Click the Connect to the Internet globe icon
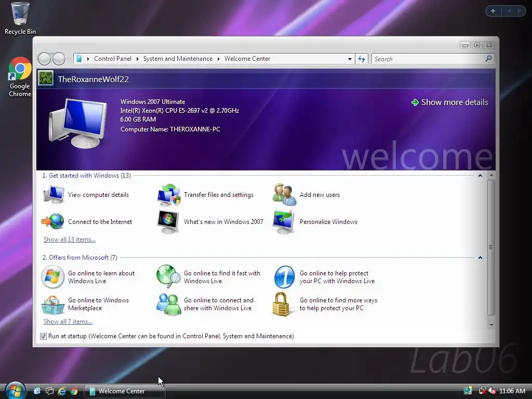This screenshot has width=532, height=399. (x=53, y=221)
